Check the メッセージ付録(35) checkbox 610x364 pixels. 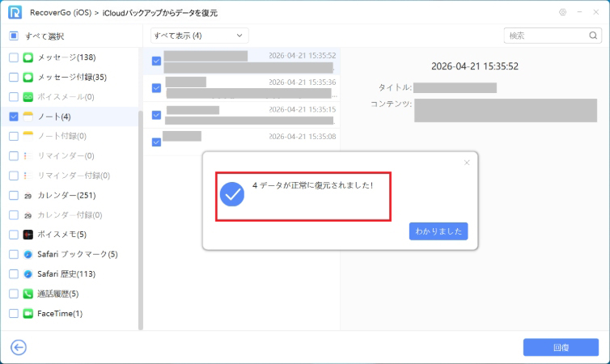point(14,77)
